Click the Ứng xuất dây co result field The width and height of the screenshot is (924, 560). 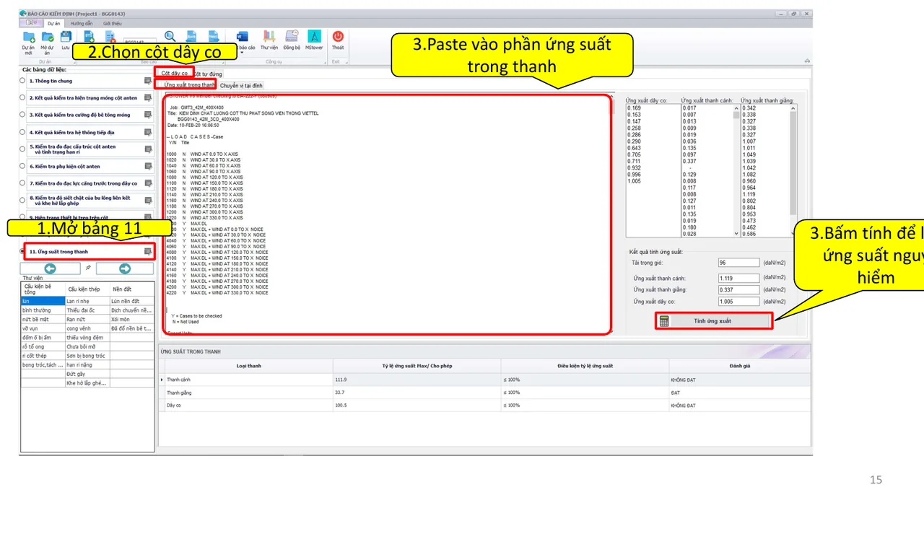[x=738, y=301]
